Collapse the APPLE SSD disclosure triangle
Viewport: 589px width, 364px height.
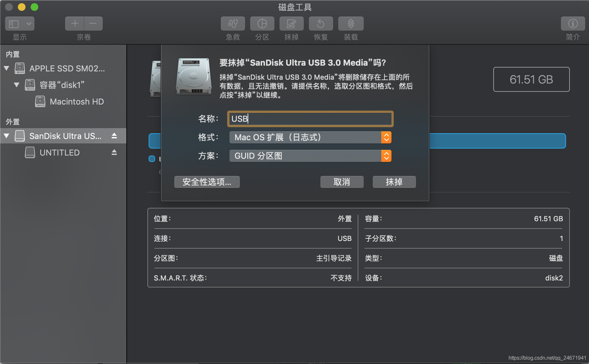(6, 68)
